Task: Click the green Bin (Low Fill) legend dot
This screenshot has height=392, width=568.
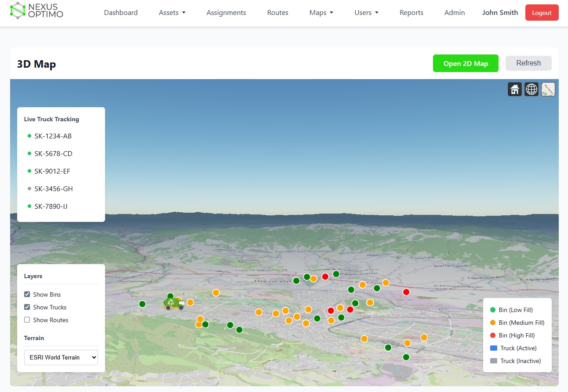Action: [x=493, y=310]
